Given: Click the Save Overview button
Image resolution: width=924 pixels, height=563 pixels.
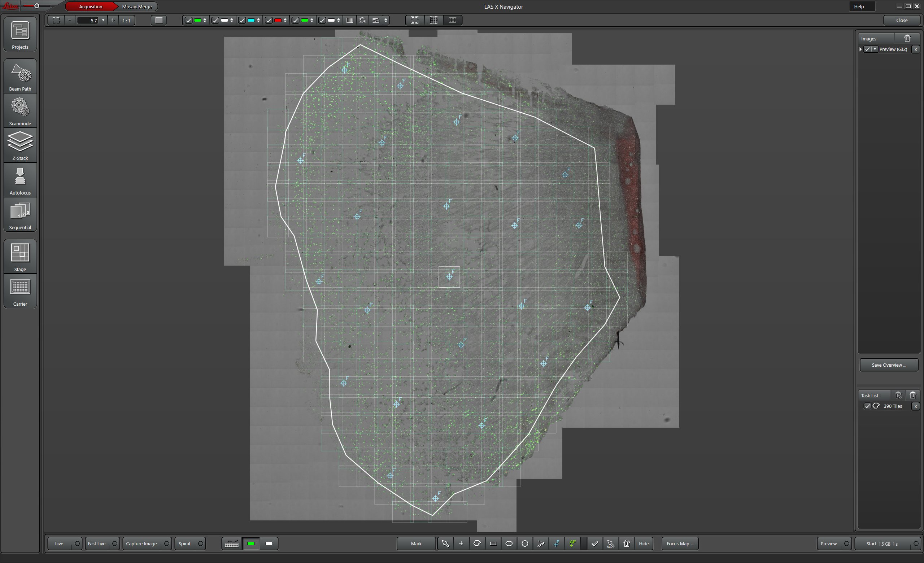Looking at the screenshot, I should pos(888,365).
